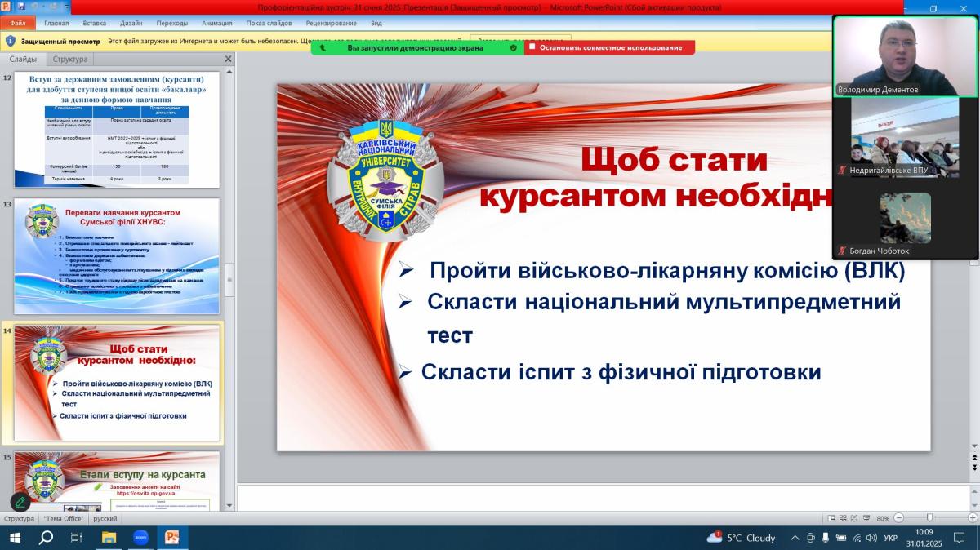The width and height of the screenshot is (980, 550).
Task: Switch to the Главная ribbon tab
Action: pyautogui.click(x=56, y=24)
